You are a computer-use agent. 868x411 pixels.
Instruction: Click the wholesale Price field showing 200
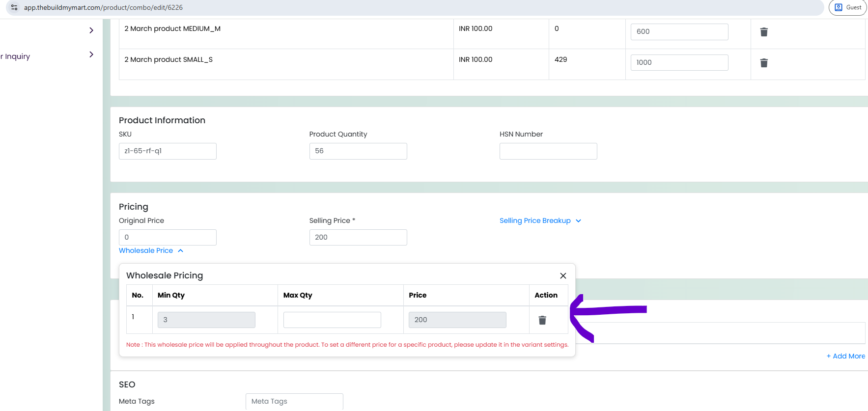[457, 320]
